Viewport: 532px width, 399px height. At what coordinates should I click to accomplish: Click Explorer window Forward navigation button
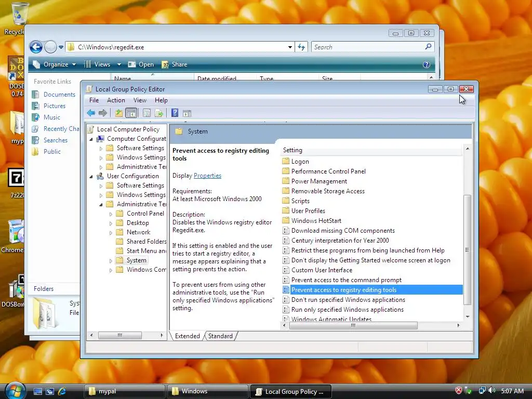coord(50,47)
